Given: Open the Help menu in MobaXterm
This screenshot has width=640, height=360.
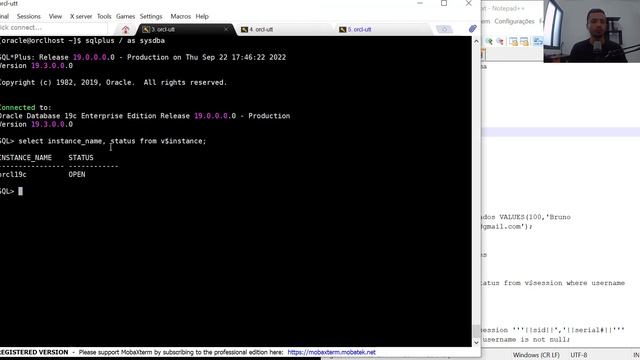Looking at the screenshot, I should [202, 16].
